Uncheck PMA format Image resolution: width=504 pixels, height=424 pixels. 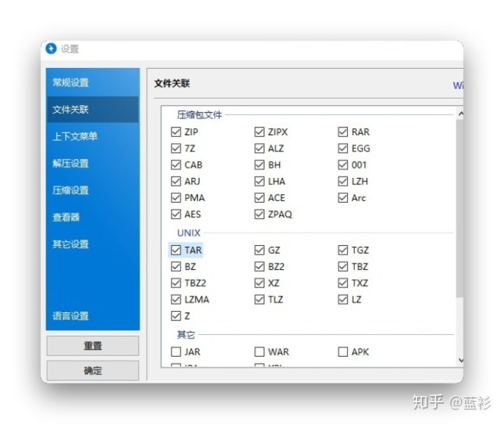(176, 198)
